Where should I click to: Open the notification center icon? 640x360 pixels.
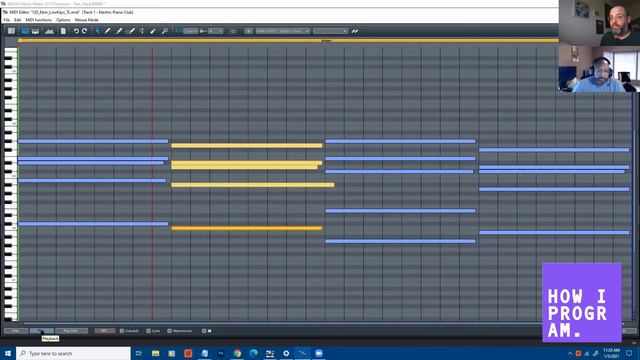[x=629, y=353]
